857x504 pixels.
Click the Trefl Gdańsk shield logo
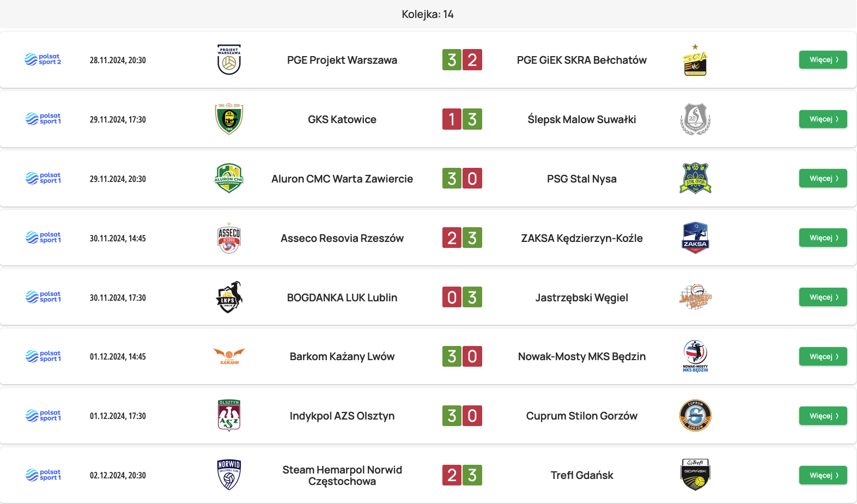695,475
